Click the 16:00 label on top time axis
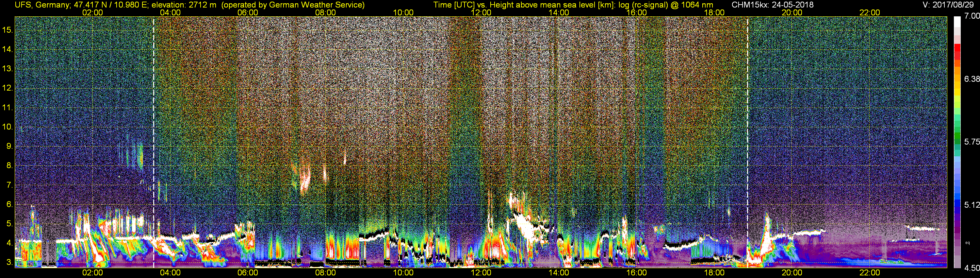Screen dimensions: 980x278 pyautogui.click(x=636, y=12)
